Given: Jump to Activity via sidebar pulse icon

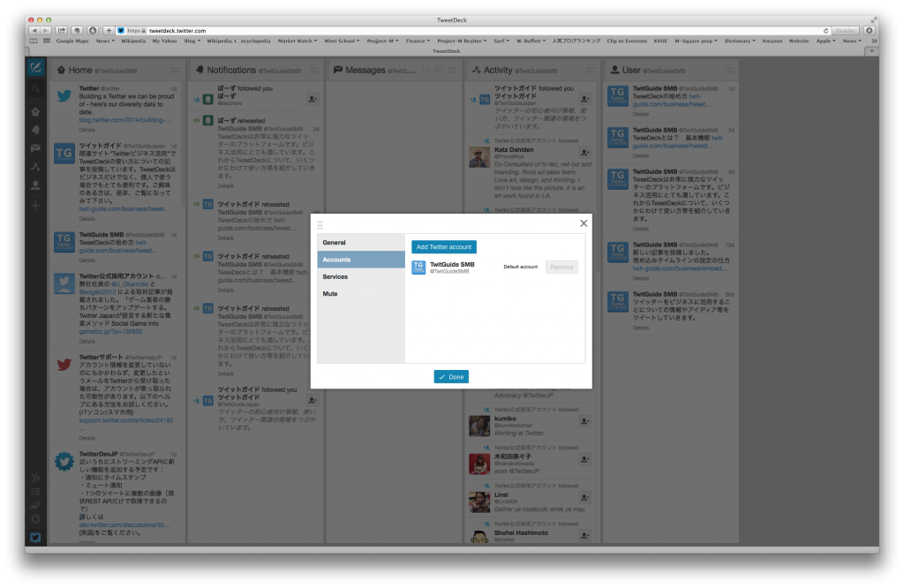Looking at the screenshot, I should (35, 167).
